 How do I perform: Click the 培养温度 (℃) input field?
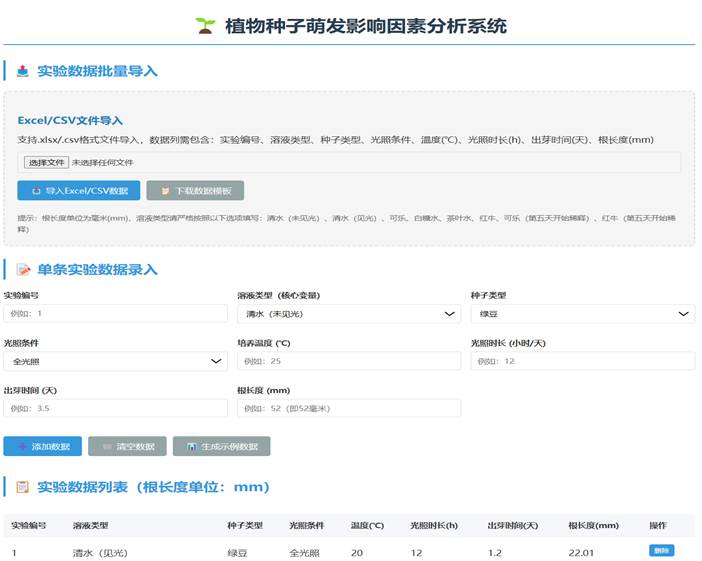point(349,361)
